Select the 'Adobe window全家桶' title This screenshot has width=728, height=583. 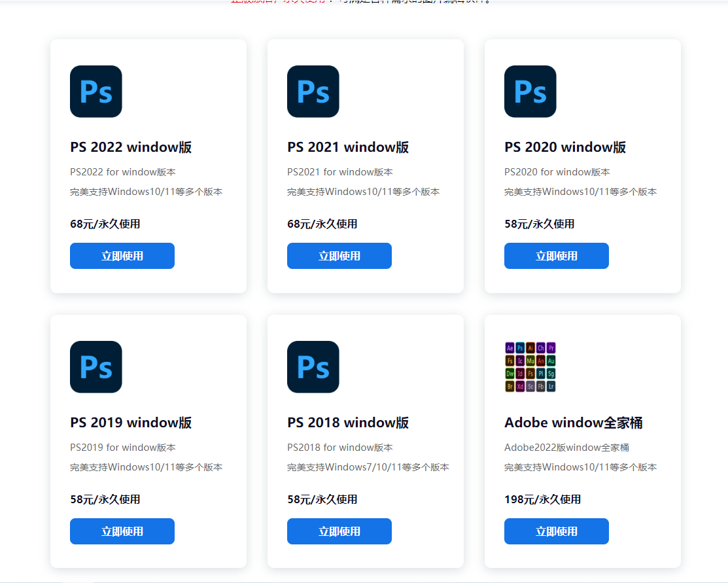pos(574,423)
